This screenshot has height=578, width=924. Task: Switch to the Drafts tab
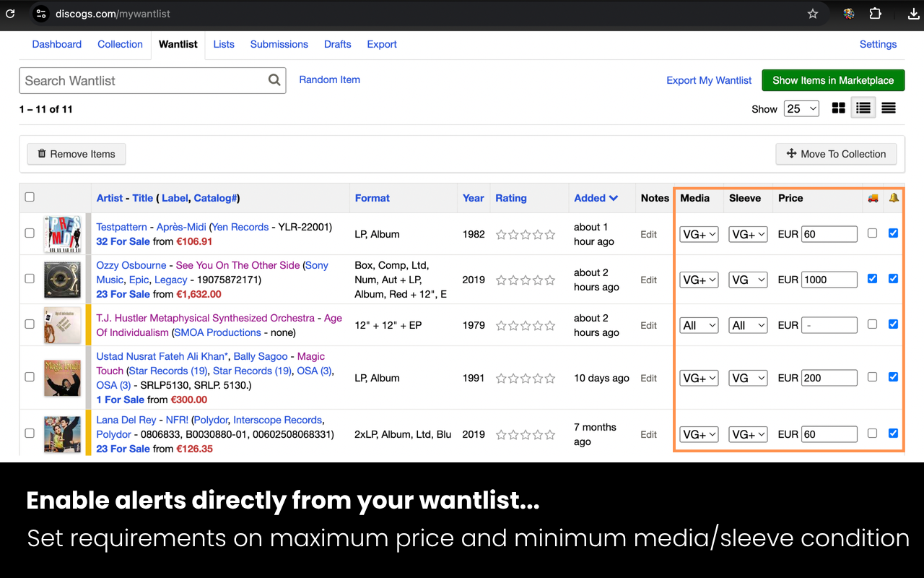[338, 44]
